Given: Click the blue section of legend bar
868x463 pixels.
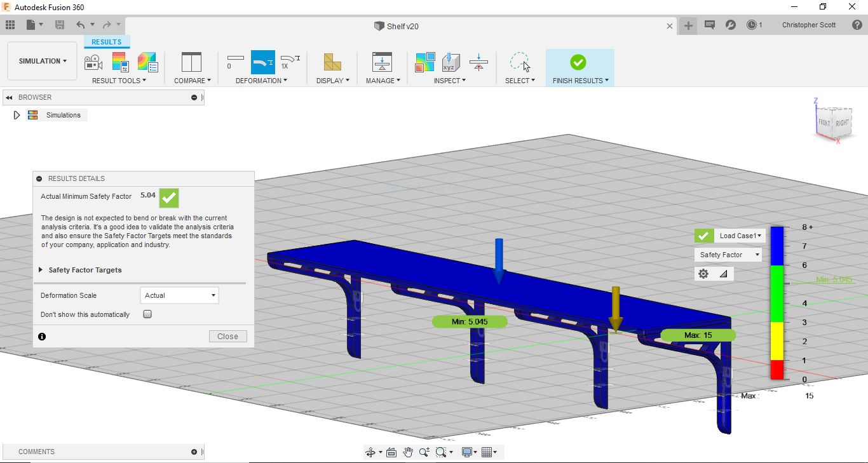Looking at the screenshot, I should pos(776,246).
